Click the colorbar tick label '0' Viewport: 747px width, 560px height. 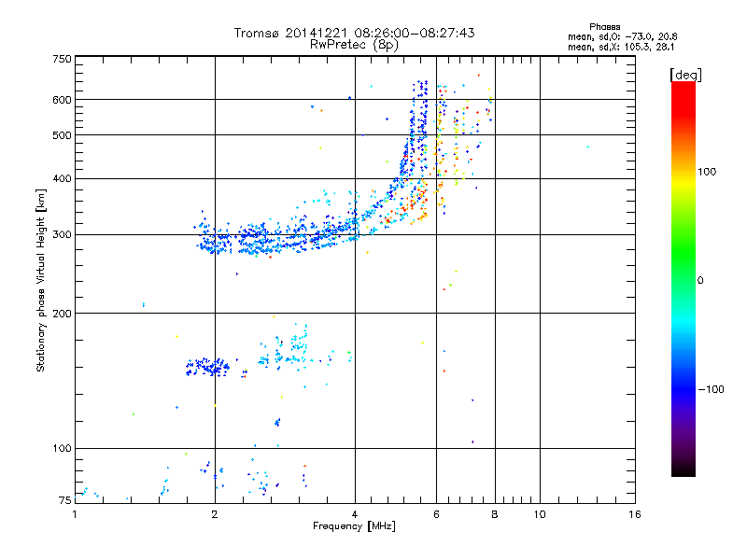pyautogui.click(x=700, y=281)
